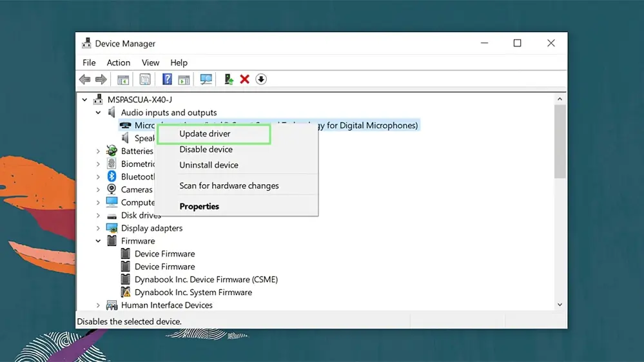This screenshot has height=362, width=644.
Task: Collapse the Audio inputs and outputs node
Action: pyautogui.click(x=98, y=113)
